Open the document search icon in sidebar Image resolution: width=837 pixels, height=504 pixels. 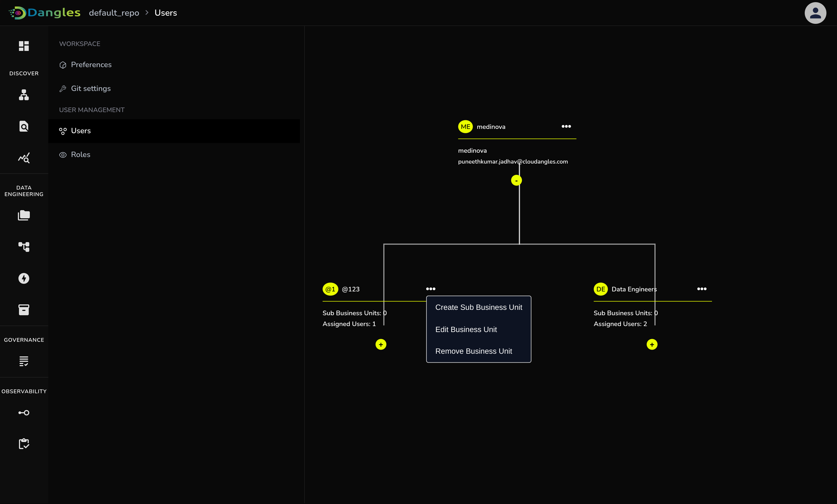tap(24, 126)
